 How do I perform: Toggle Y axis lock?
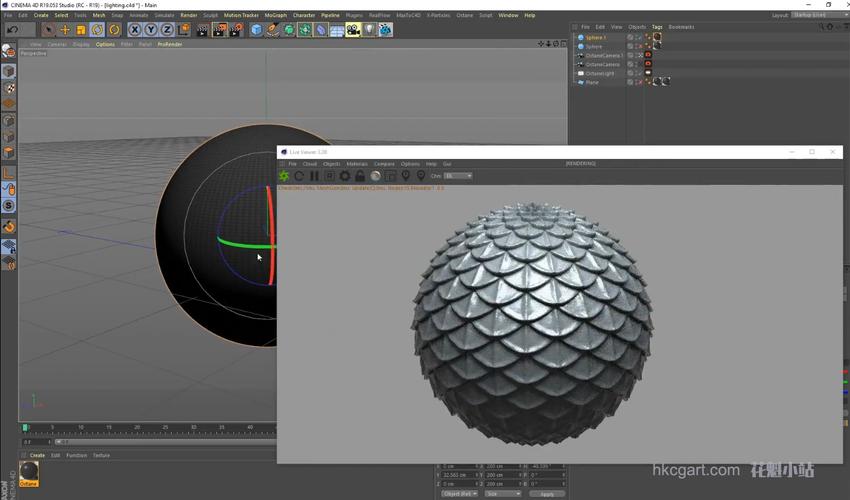(151, 30)
